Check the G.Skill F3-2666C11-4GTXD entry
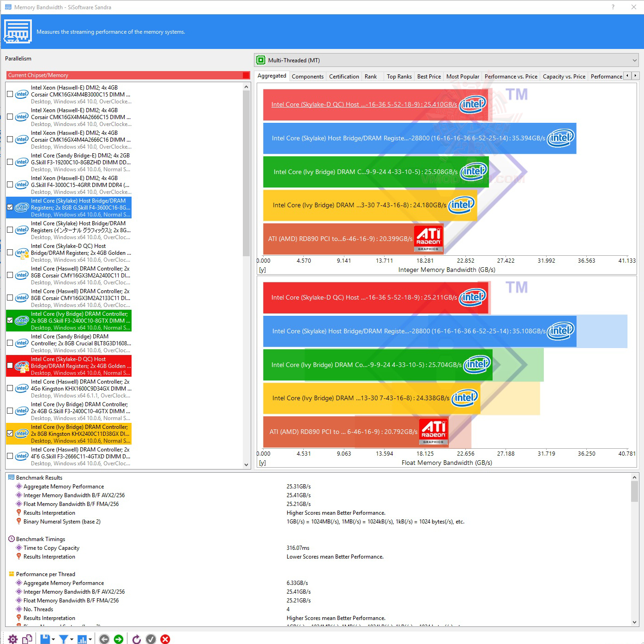 point(10,456)
